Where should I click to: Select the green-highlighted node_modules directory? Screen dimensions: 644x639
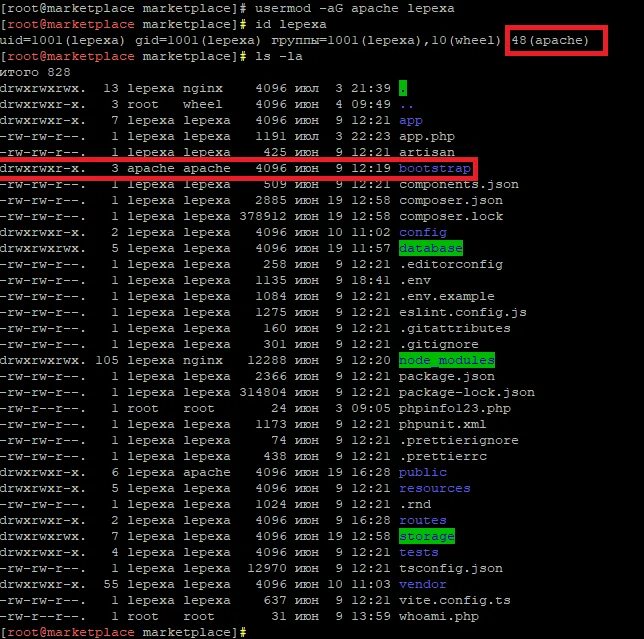(x=446, y=360)
